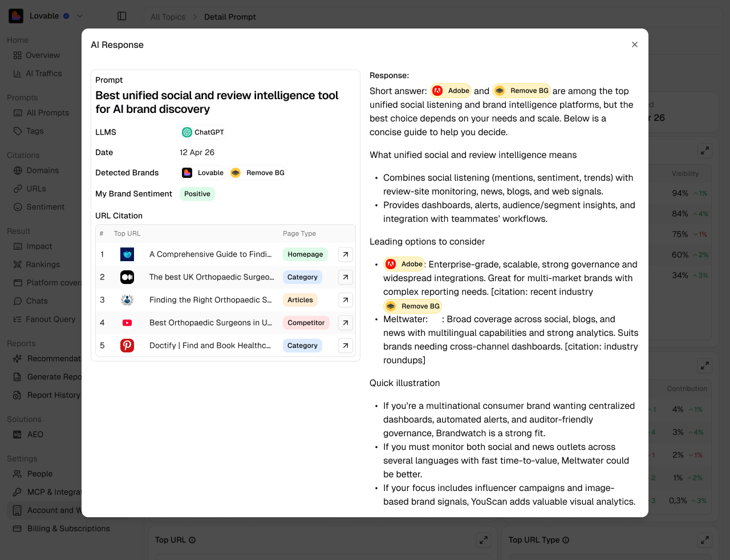The image size is (730, 560).
Task: Click the Pinterest favicon in row 5
Action: coord(127,346)
